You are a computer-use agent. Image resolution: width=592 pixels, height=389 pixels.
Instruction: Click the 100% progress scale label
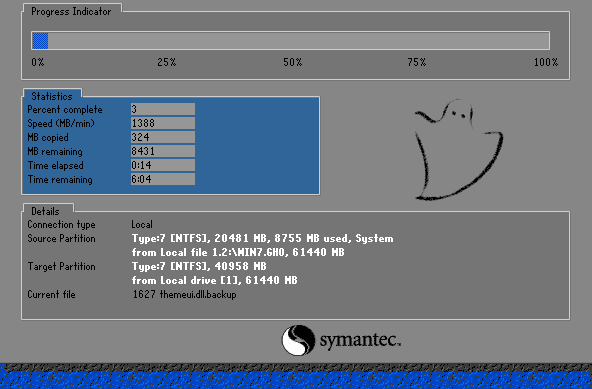(546, 62)
